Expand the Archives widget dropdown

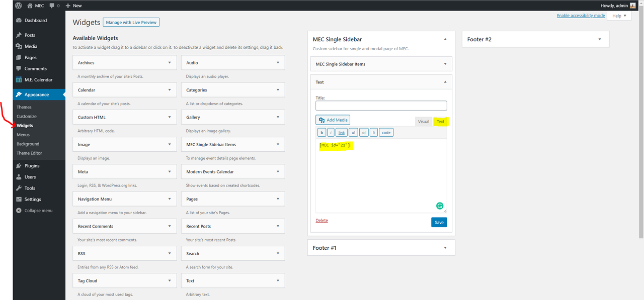pos(170,63)
